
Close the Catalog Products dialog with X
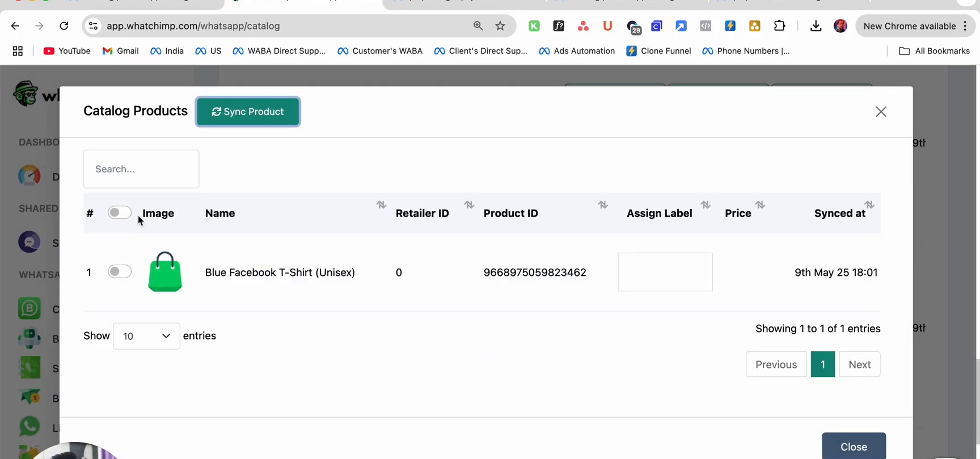pyautogui.click(x=881, y=112)
